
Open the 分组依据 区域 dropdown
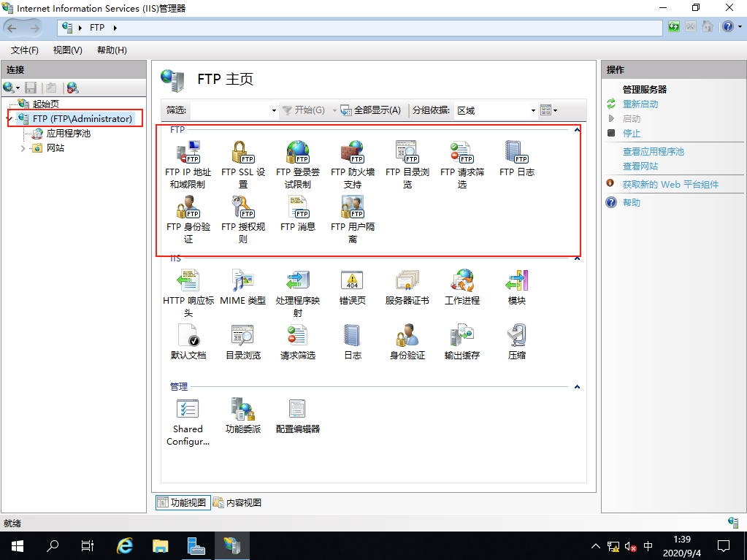[533, 110]
